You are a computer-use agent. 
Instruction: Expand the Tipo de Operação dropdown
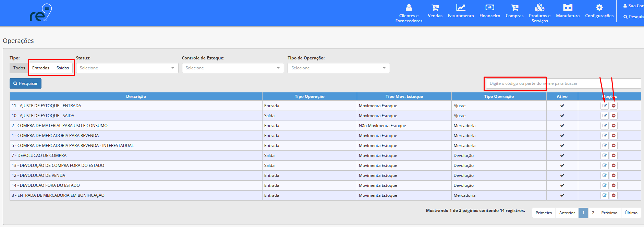(339, 68)
